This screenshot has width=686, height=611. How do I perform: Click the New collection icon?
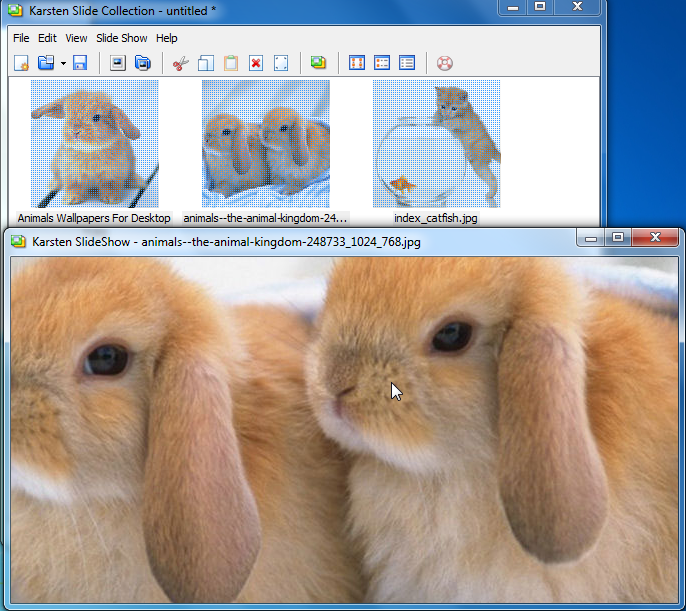pyautogui.click(x=21, y=63)
